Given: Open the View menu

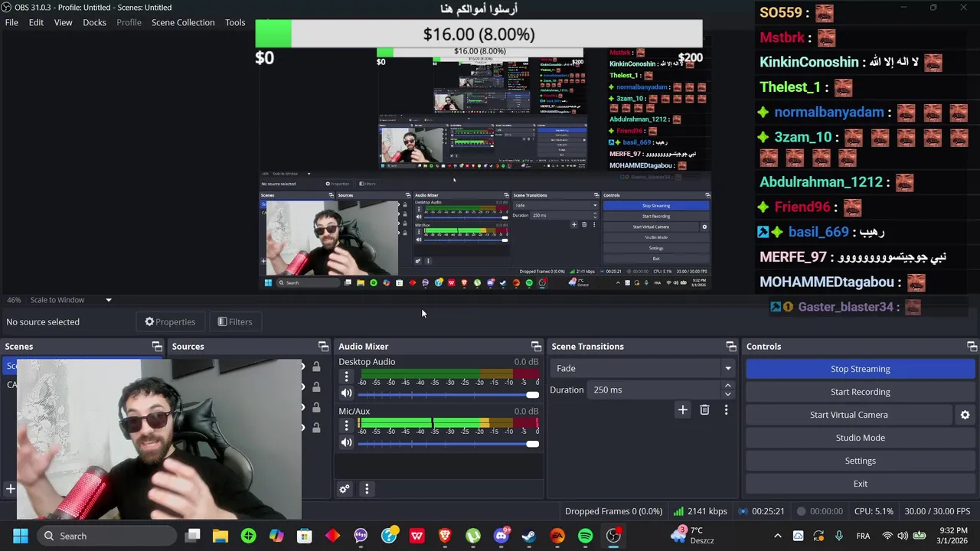Looking at the screenshot, I should (x=63, y=22).
